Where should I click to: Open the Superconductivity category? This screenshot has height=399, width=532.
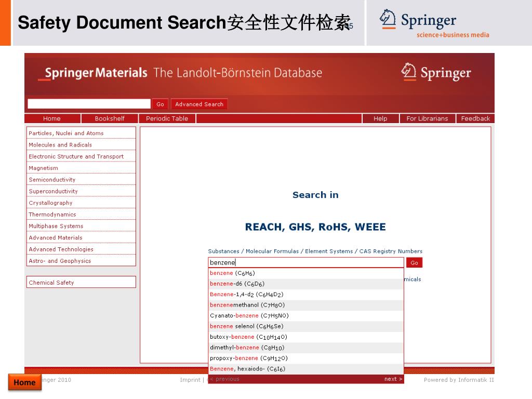click(x=81, y=191)
